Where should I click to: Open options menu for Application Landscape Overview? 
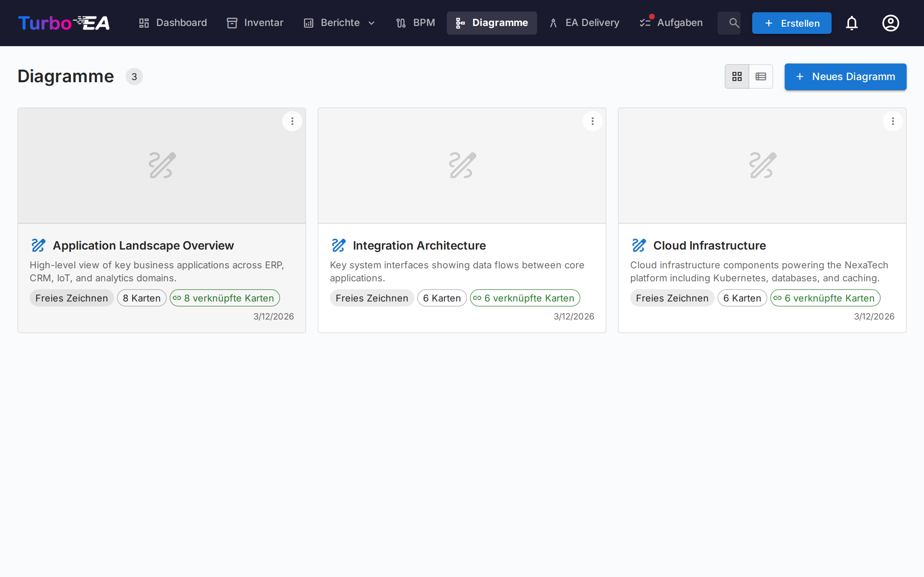(x=292, y=122)
